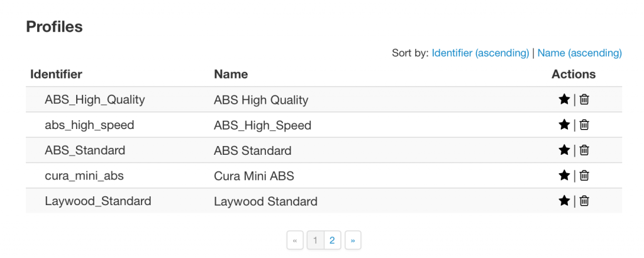Select page 1 in pagination
Image resolution: width=644 pixels, height=258 pixels.
point(316,240)
